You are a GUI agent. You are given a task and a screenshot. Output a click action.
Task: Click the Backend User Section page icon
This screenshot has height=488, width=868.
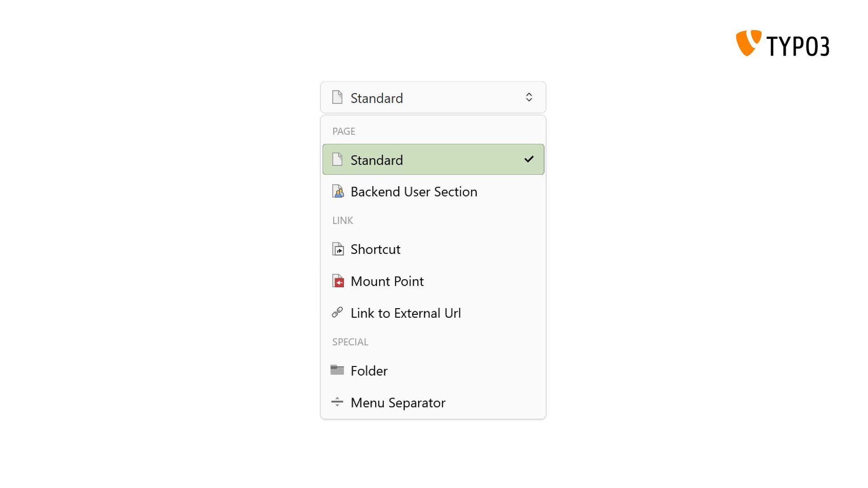coord(338,191)
